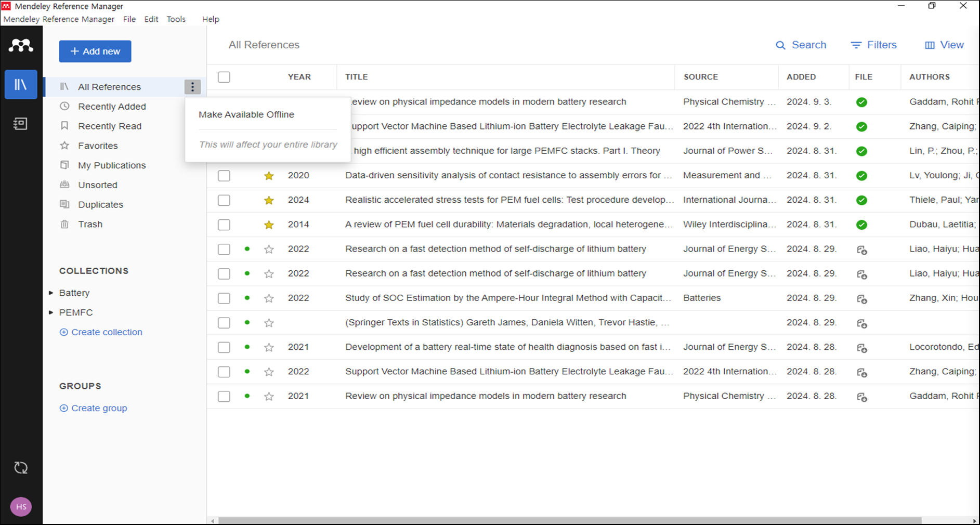This screenshot has height=525, width=980.
Task: Add file to Study of SOC Estimation row
Action: pyautogui.click(x=861, y=299)
